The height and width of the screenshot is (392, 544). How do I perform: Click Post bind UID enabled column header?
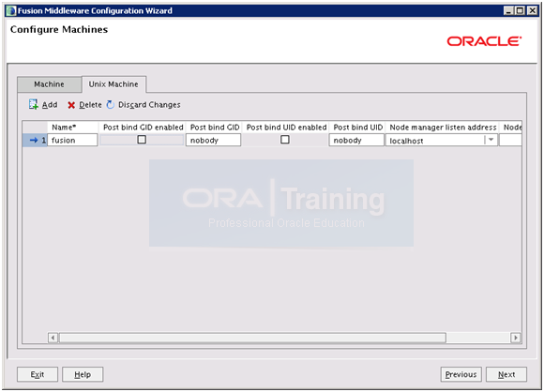click(x=287, y=128)
